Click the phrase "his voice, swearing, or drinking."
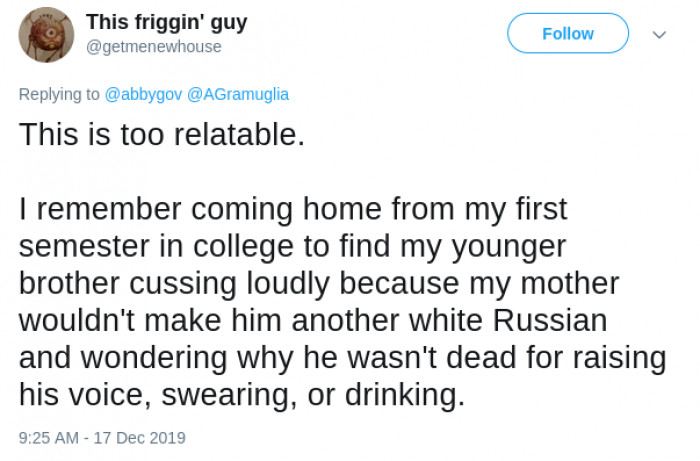The image size is (700, 461). tap(242, 396)
